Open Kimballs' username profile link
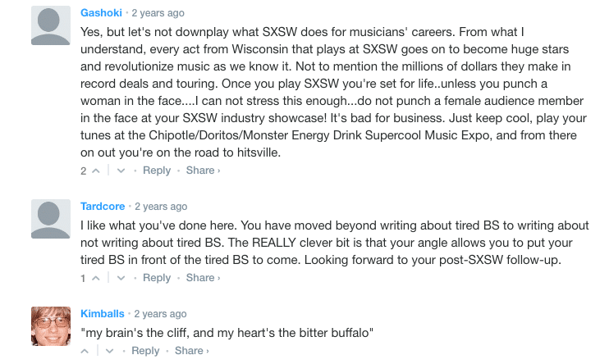Viewport: 600px width, 364px height. click(103, 314)
